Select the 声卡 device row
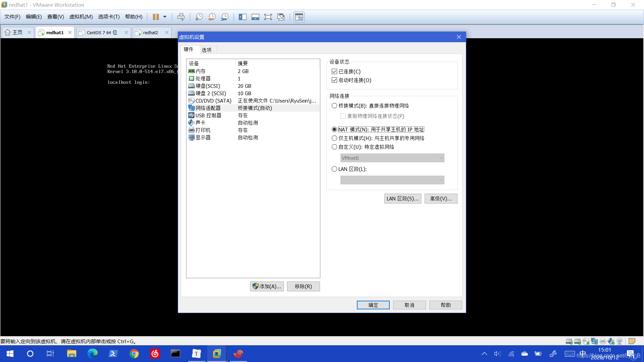The height and width of the screenshot is (362, 644). click(x=253, y=123)
